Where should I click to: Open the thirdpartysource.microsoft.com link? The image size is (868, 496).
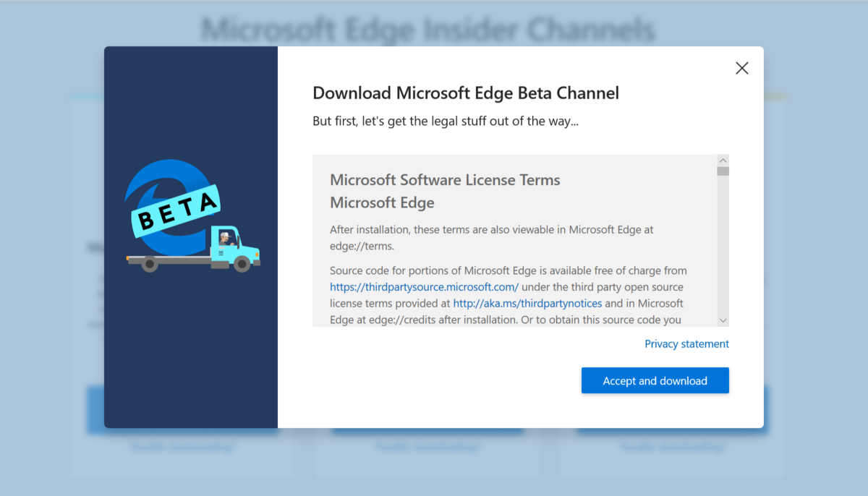[424, 287]
